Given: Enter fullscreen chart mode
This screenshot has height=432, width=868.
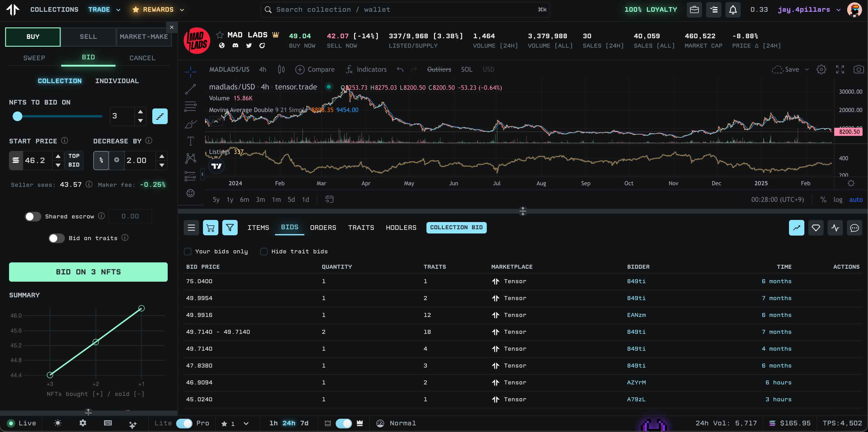Looking at the screenshot, I should [x=840, y=69].
